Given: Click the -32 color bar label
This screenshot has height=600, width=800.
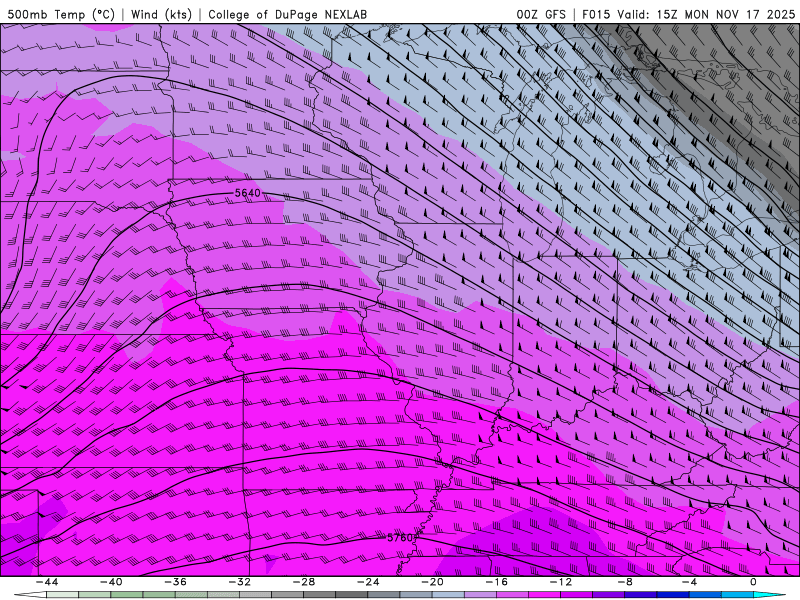Looking at the screenshot, I should click(239, 582).
